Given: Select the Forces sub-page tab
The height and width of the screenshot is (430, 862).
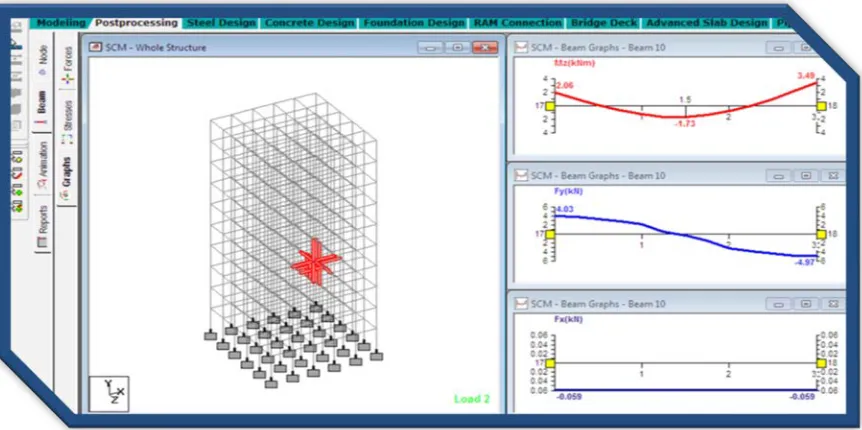Looking at the screenshot, I should coord(68,65).
